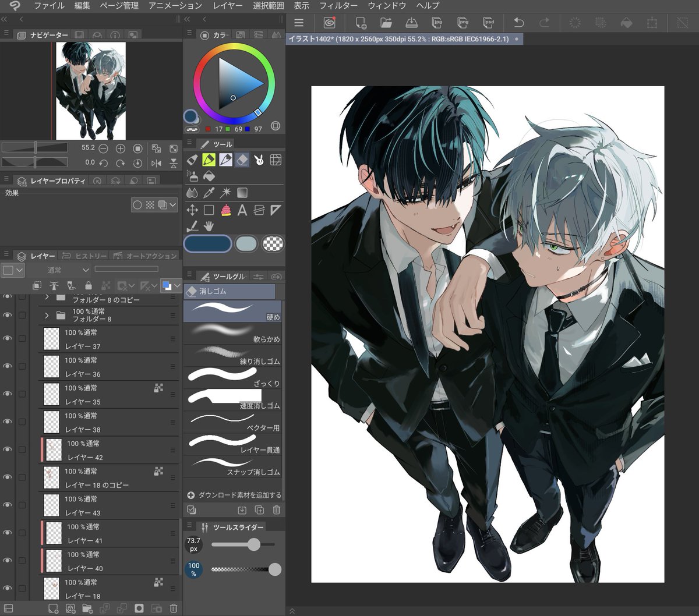Export as jpg from the command bar

point(437,23)
